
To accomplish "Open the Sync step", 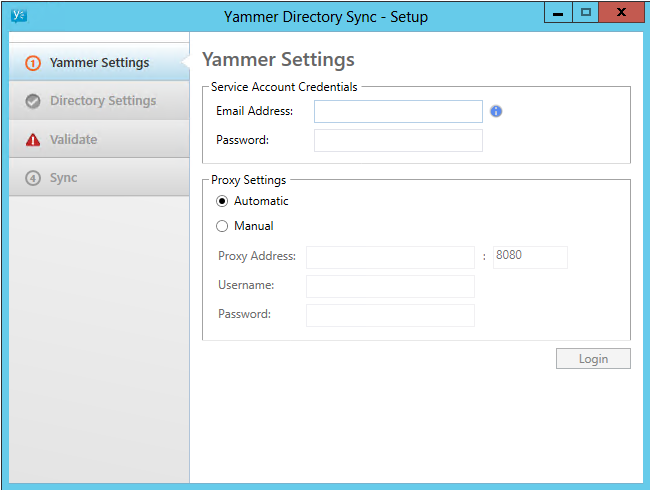I will [x=99, y=177].
